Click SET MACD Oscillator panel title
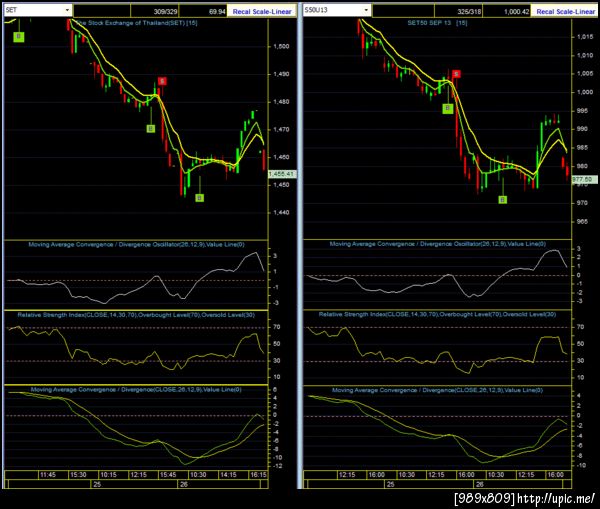Image resolution: width=600 pixels, height=509 pixels. (136, 245)
